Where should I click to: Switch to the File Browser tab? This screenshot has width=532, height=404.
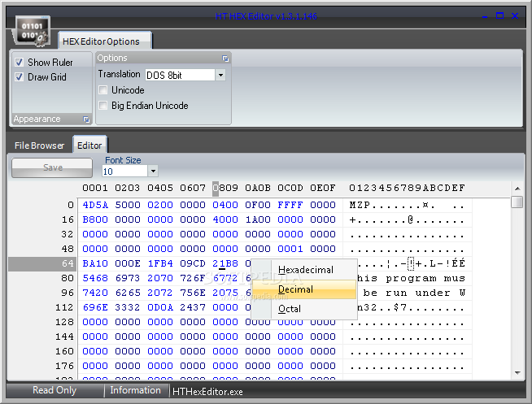39,146
